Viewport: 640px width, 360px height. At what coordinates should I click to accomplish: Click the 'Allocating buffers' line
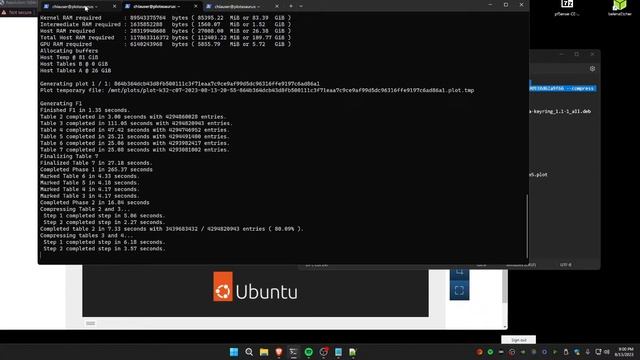69,51
